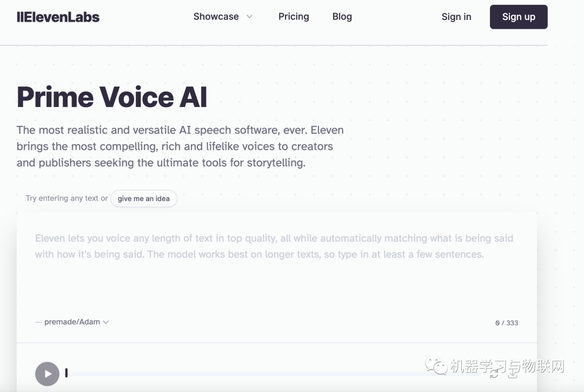Click the "give me an idea" button
Screen dimensions: 584x392
pos(143,198)
